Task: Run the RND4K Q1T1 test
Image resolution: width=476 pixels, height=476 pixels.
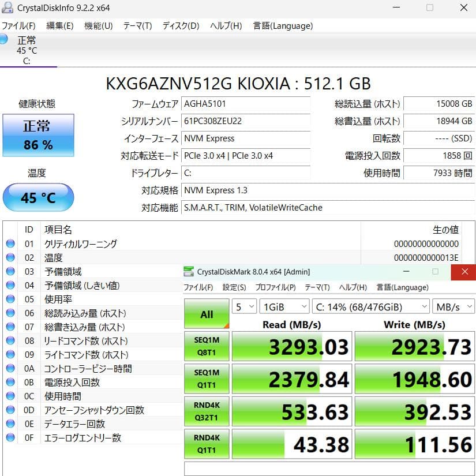Action: click(207, 444)
